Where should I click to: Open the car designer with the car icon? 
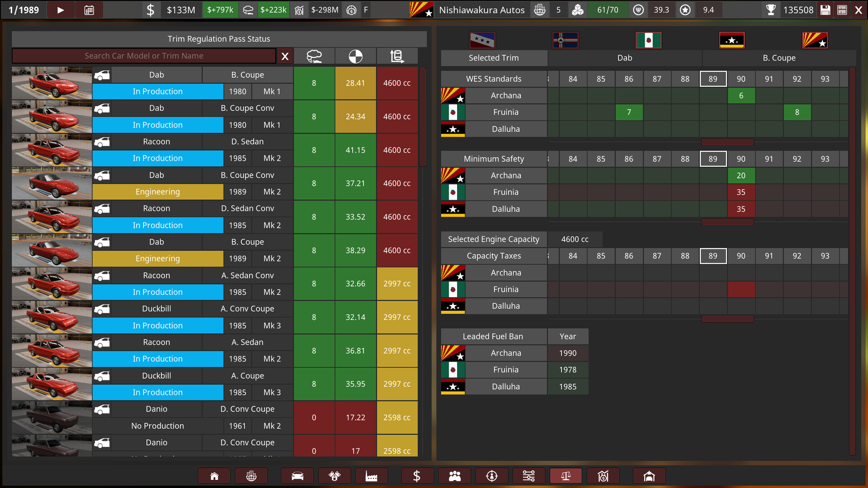297,475
